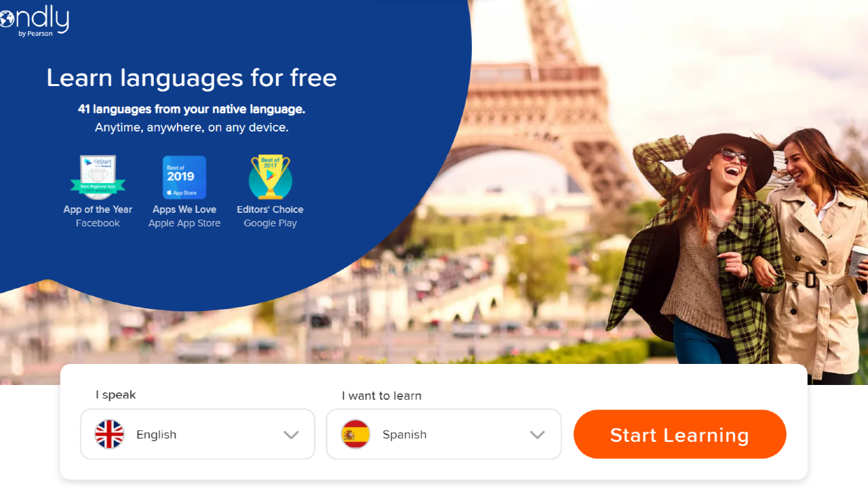Click the Best of 2019 App Store badge
This screenshot has width=868, height=488.
tap(184, 177)
